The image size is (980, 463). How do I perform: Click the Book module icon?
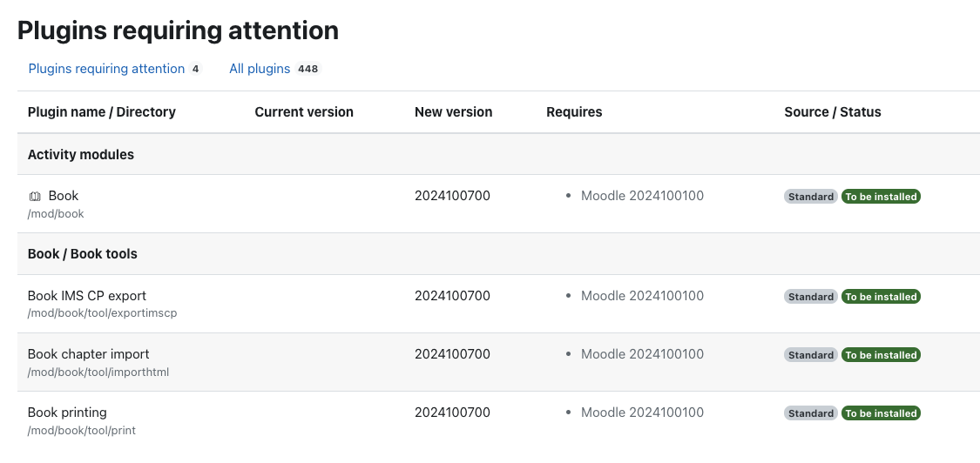pos(35,196)
